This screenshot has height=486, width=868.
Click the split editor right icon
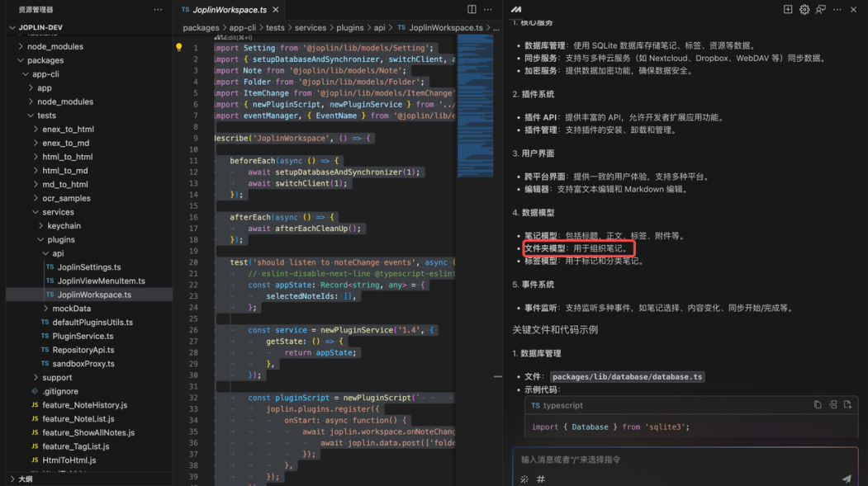point(472,10)
